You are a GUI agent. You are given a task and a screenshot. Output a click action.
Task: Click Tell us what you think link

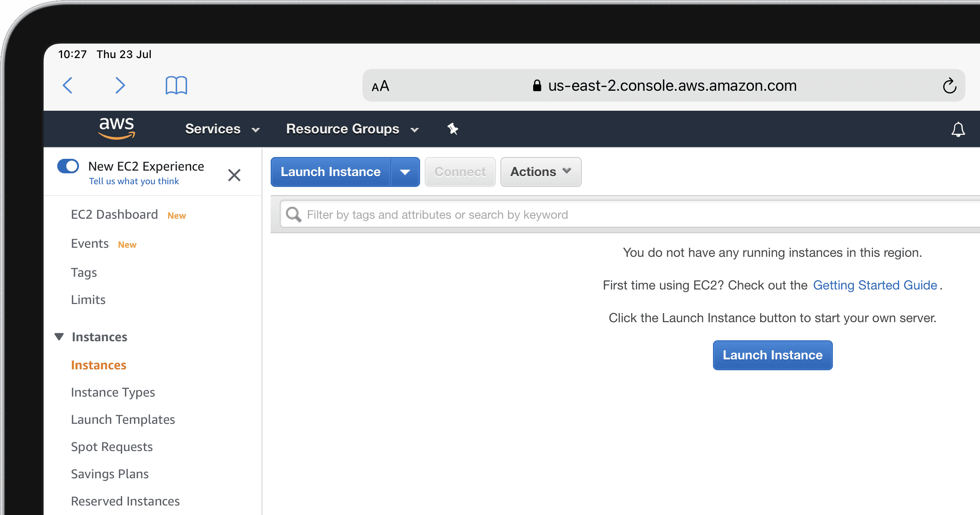click(134, 181)
